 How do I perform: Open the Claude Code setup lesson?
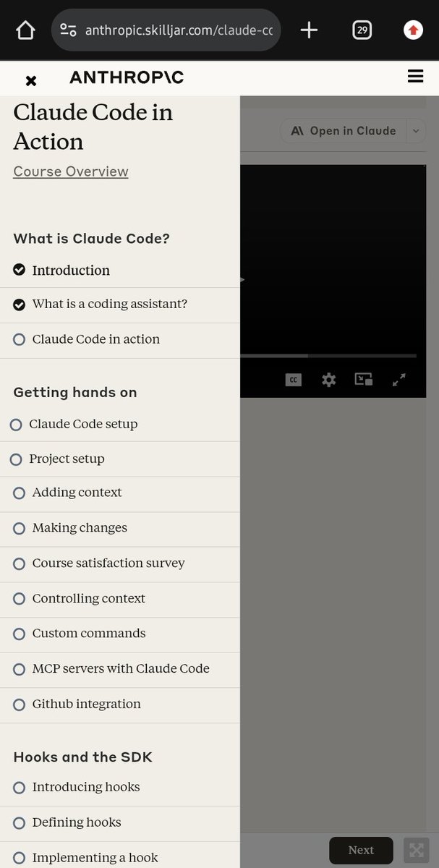click(x=120, y=425)
